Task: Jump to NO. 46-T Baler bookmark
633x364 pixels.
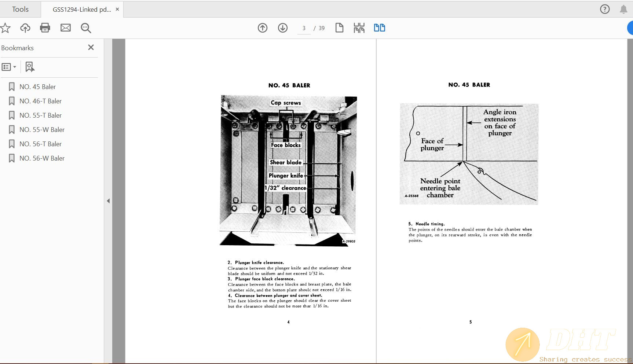Action: tap(40, 101)
